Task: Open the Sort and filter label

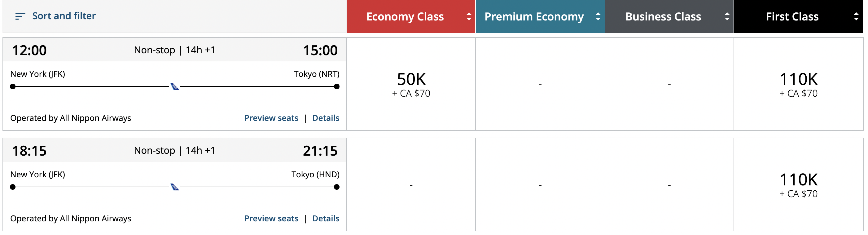Action: point(64,16)
